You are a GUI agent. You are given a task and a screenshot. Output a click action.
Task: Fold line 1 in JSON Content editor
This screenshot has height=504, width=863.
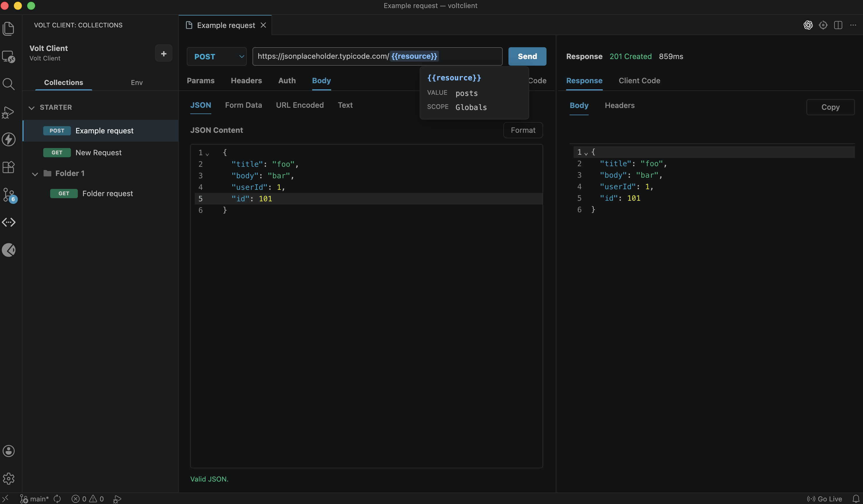tap(207, 154)
